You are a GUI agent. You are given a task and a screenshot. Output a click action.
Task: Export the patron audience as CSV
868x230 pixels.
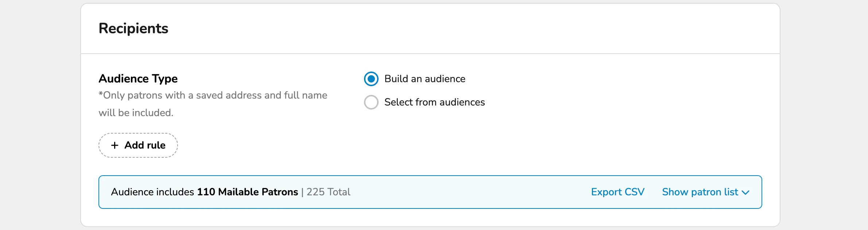[617, 192]
